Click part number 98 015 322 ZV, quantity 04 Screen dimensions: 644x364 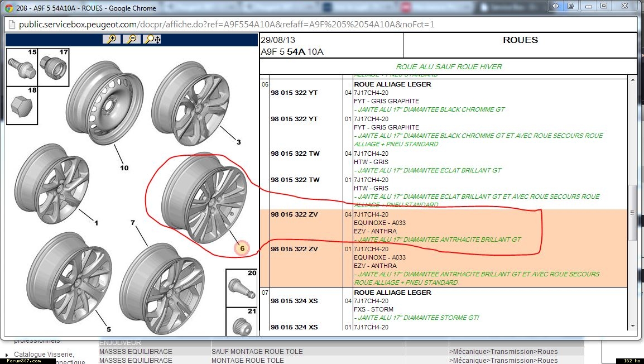(x=294, y=214)
